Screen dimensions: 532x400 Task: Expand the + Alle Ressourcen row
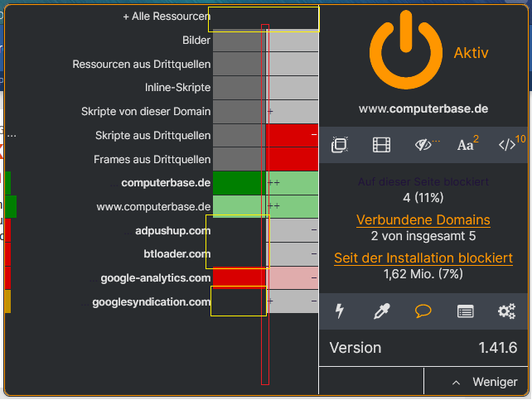point(167,17)
